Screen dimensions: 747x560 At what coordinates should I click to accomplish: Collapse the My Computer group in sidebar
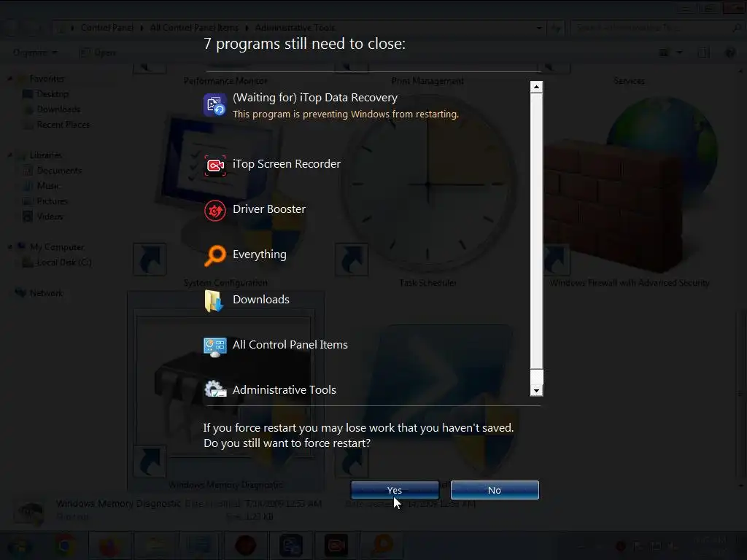point(10,246)
